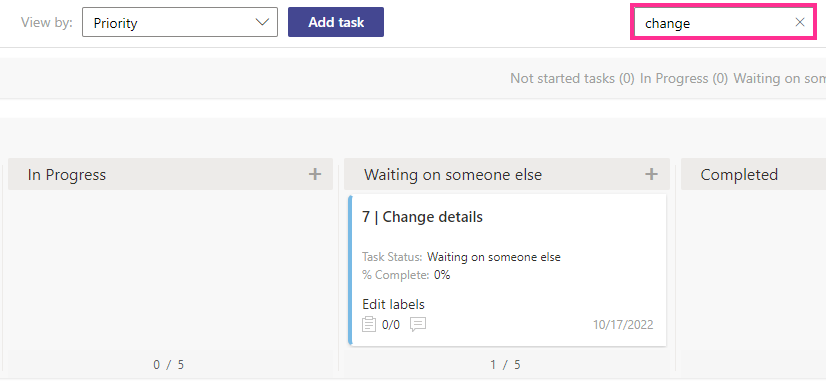Click the View by label
This screenshot has width=826, height=384.
click(47, 23)
